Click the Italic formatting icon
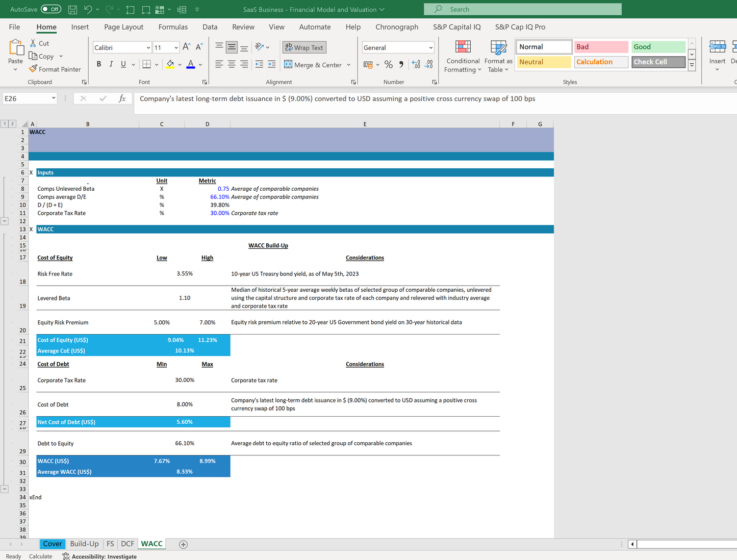The image size is (737, 560). pyautogui.click(x=111, y=64)
